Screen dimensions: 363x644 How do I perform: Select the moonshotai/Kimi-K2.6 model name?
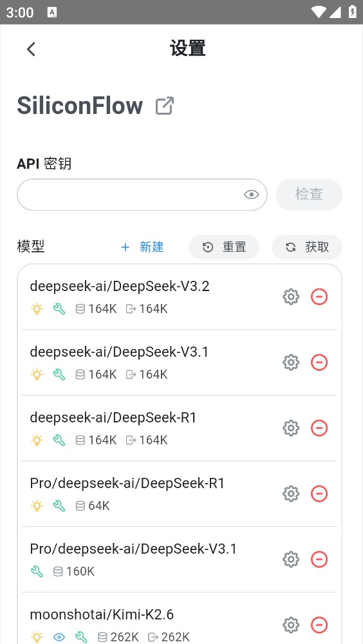[102, 615]
